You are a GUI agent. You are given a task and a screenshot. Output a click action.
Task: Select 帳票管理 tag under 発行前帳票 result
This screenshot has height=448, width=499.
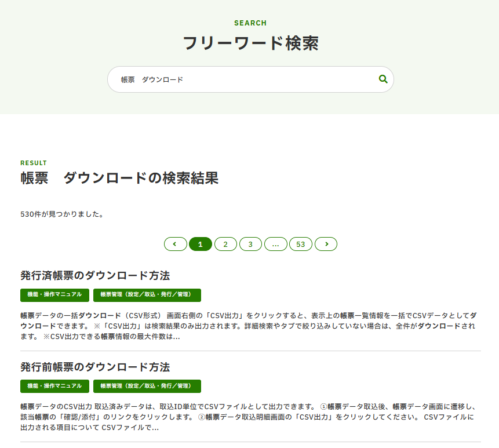coord(147,386)
